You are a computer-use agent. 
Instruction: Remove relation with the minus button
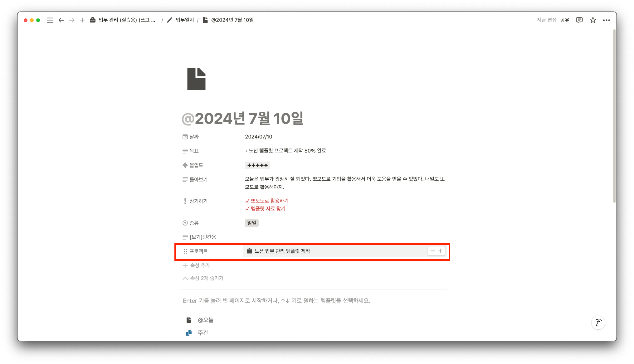(x=432, y=251)
